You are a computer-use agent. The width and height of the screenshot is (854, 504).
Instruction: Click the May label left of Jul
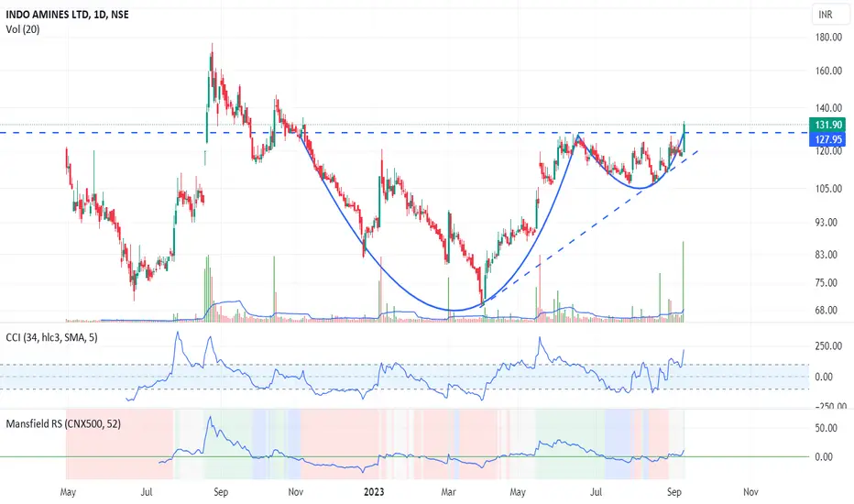click(68, 492)
